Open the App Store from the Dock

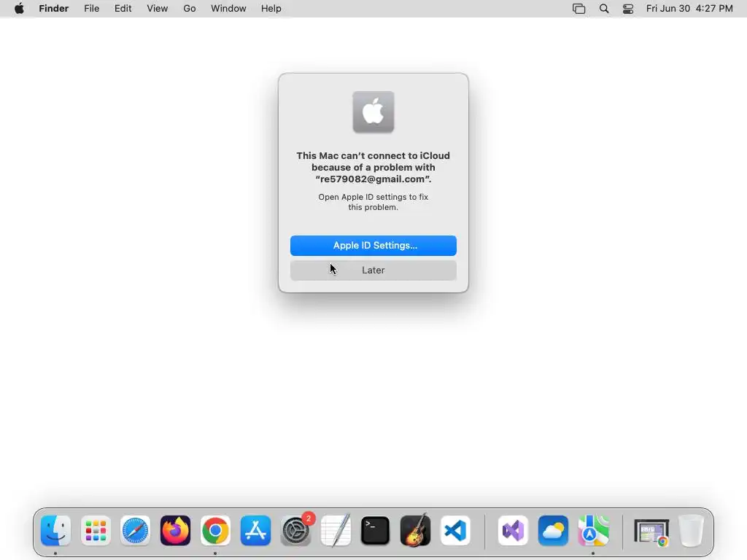[x=255, y=531]
